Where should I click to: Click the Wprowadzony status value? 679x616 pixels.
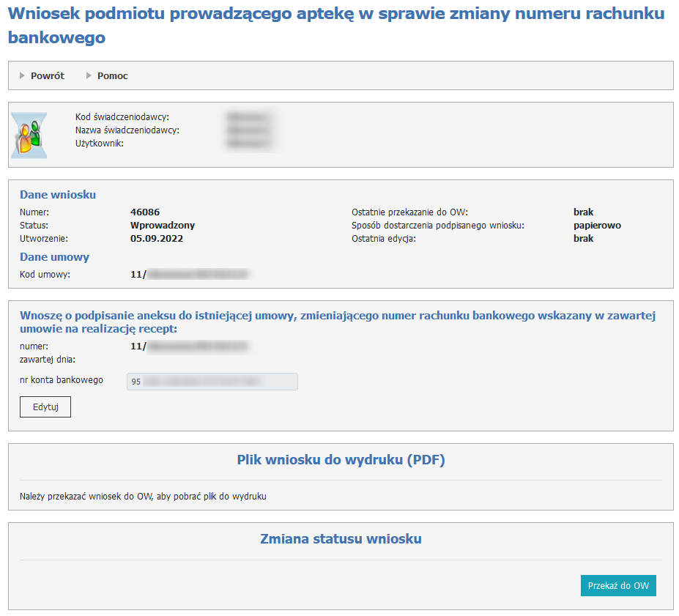tap(162, 226)
